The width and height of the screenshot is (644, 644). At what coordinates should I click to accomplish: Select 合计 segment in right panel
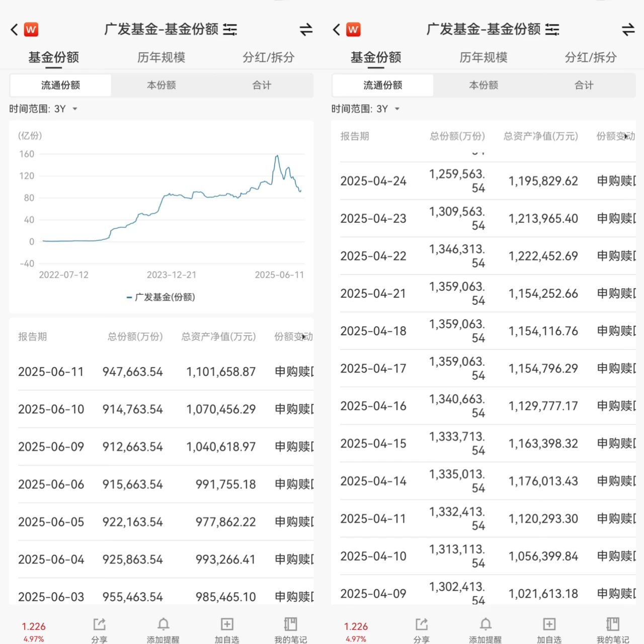584,86
